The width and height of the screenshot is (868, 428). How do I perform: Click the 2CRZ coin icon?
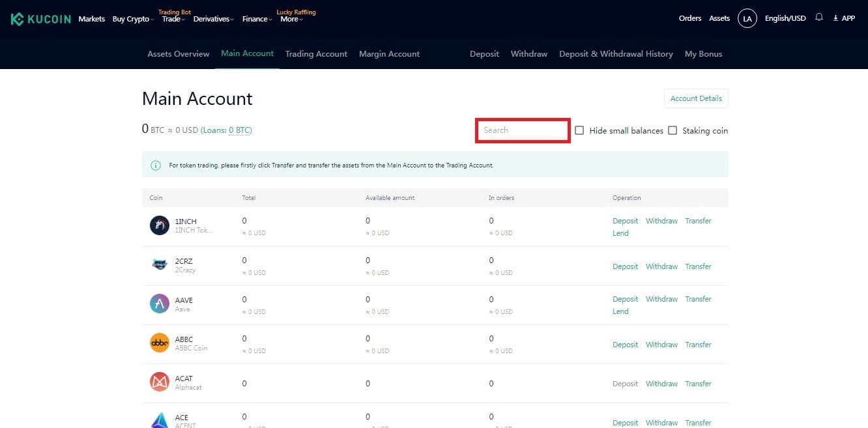[160, 264]
